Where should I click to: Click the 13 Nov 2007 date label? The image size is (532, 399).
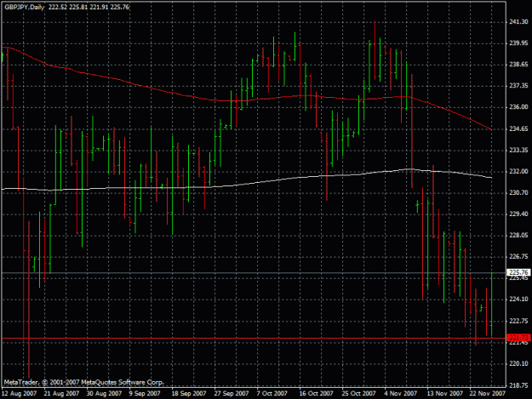click(x=444, y=394)
